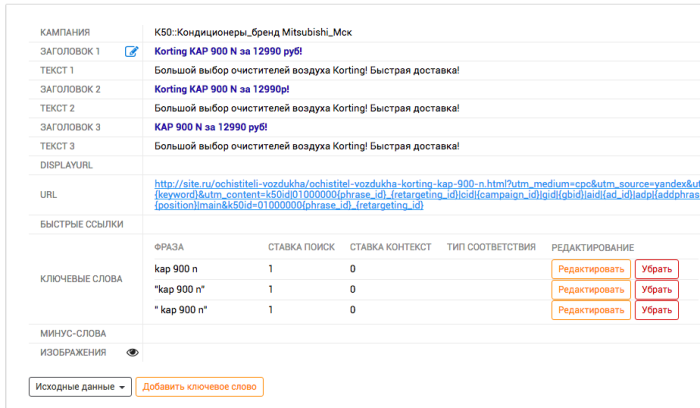700x408 pixels.
Task: Click the Текст 3 ad text value
Action: (x=307, y=146)
